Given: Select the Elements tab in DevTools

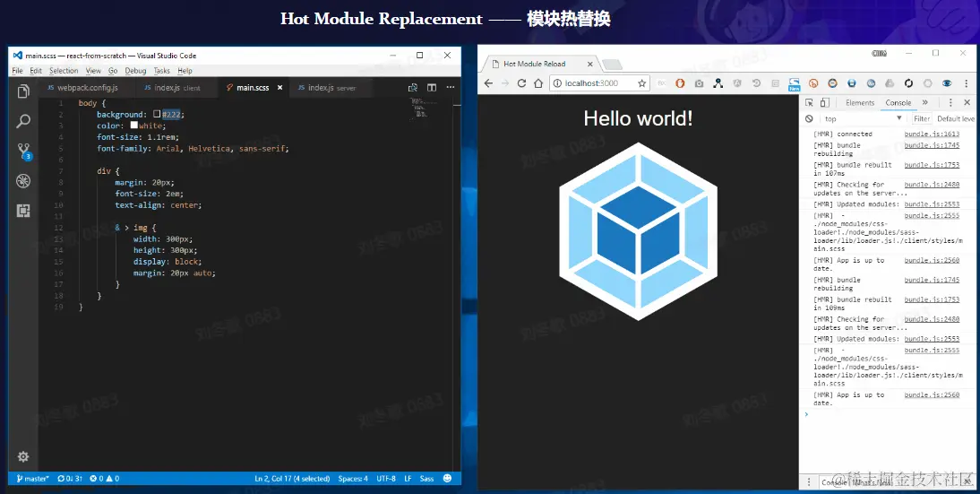Looking at the screenshot, I should (x=860, y=102).
